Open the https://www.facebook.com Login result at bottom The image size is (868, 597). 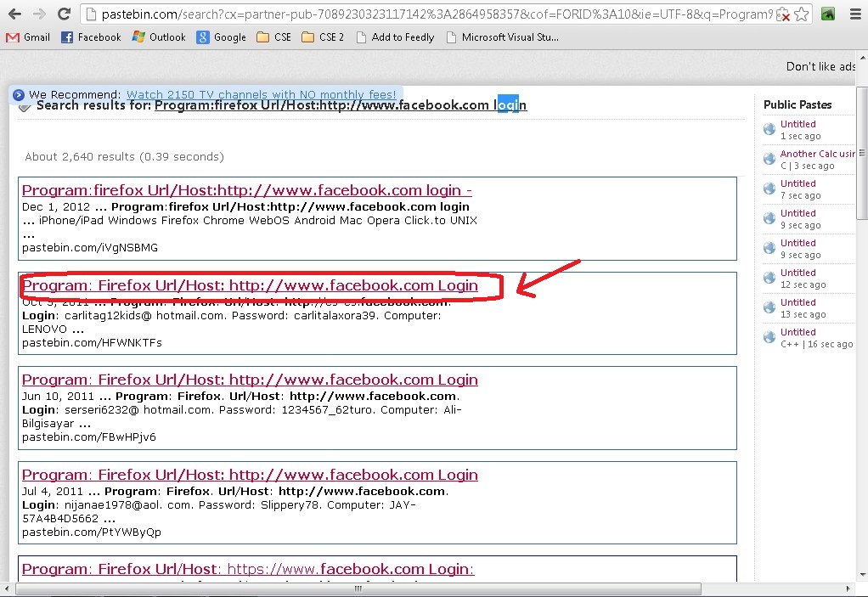click(248, 569)
